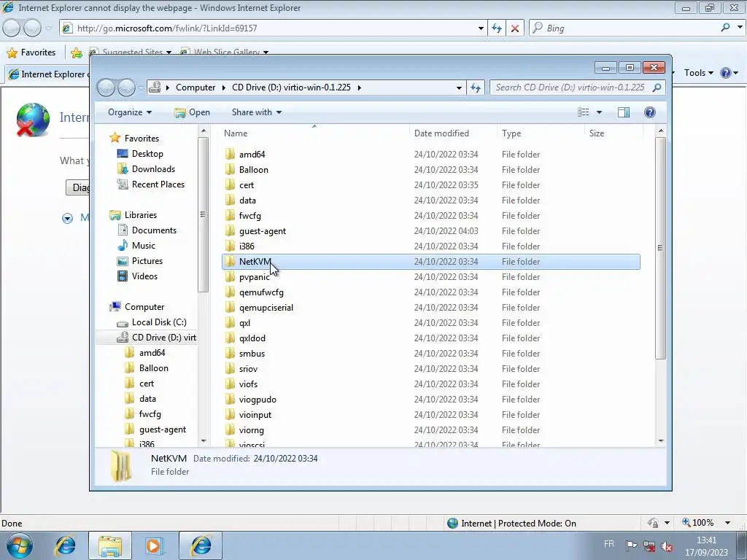
Task: Open the NetKVM folder
Action: pos(430,262)
